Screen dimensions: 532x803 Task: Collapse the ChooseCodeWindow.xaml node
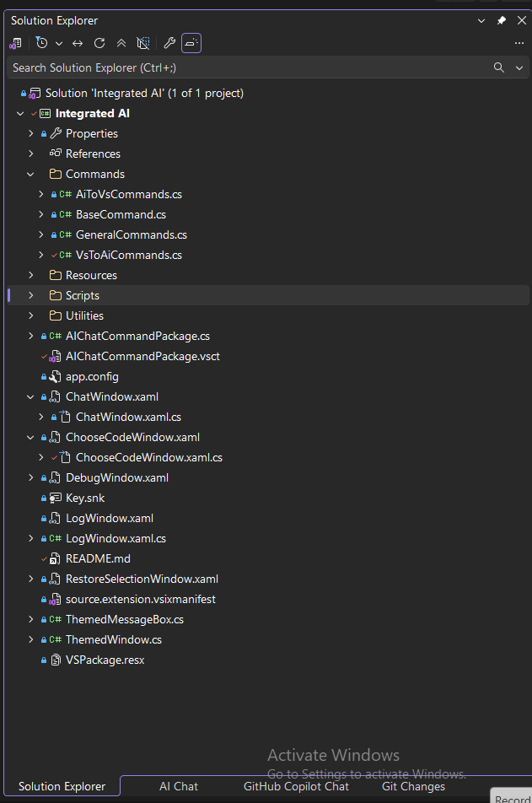[30, 437]
